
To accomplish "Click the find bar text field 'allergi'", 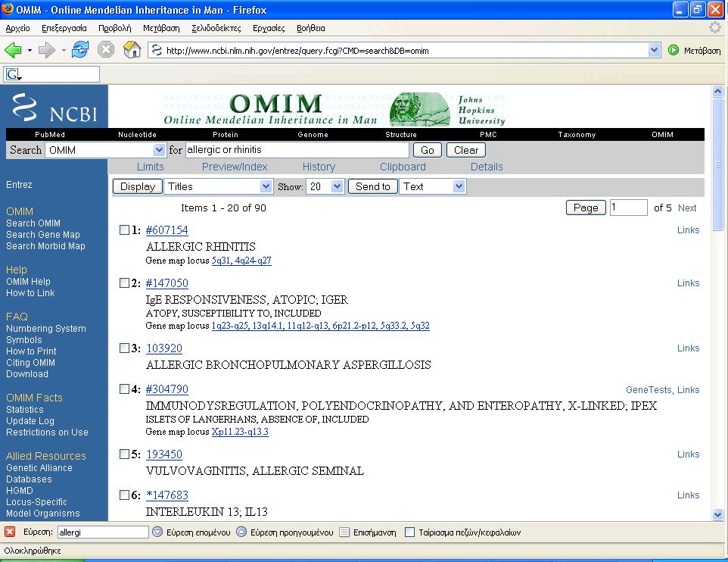I will (103, 532).
